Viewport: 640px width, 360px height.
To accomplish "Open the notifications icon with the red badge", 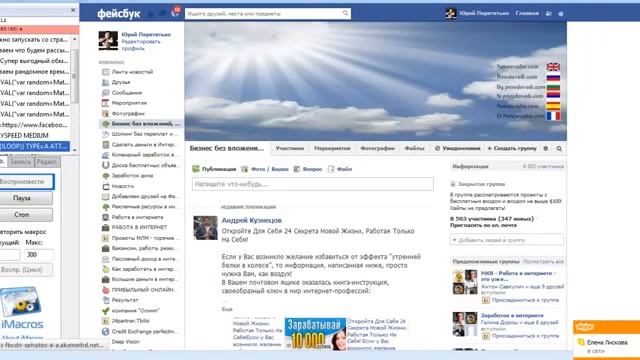I will point(175,12).
